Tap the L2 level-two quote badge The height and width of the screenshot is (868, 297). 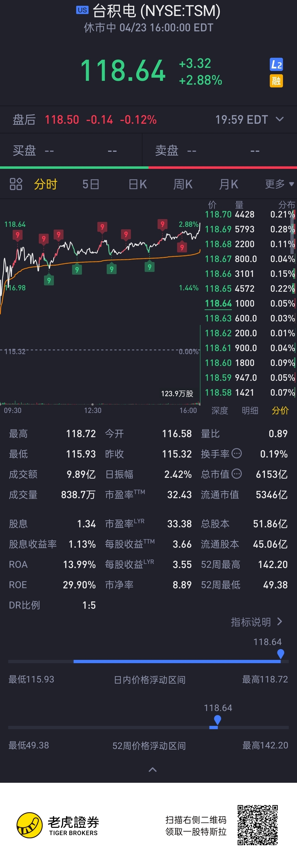(276, 64)
